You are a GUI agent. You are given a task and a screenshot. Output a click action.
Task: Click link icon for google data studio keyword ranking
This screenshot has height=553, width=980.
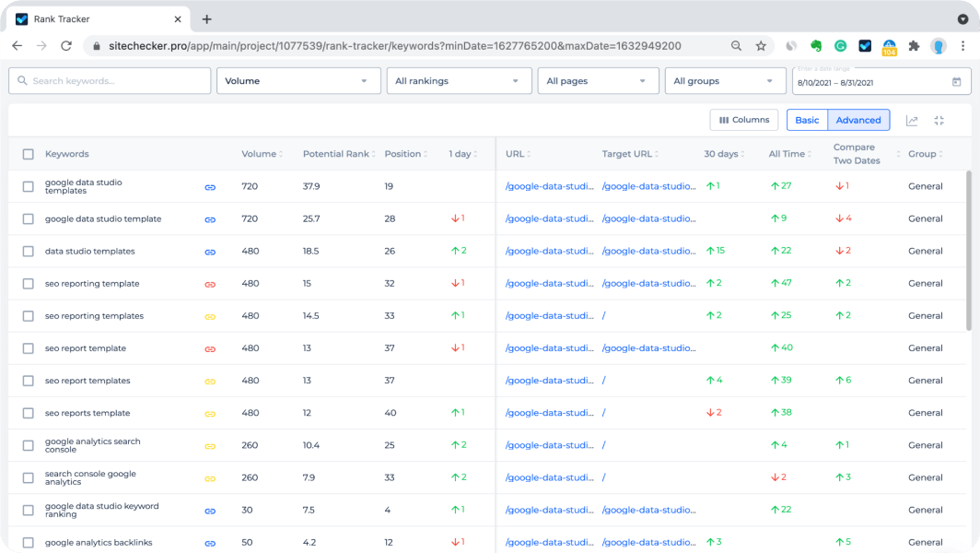click(x=210, y=512)
